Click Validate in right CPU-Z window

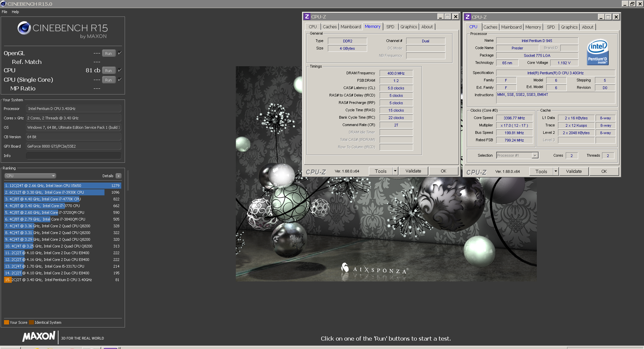tap(574, 171)
